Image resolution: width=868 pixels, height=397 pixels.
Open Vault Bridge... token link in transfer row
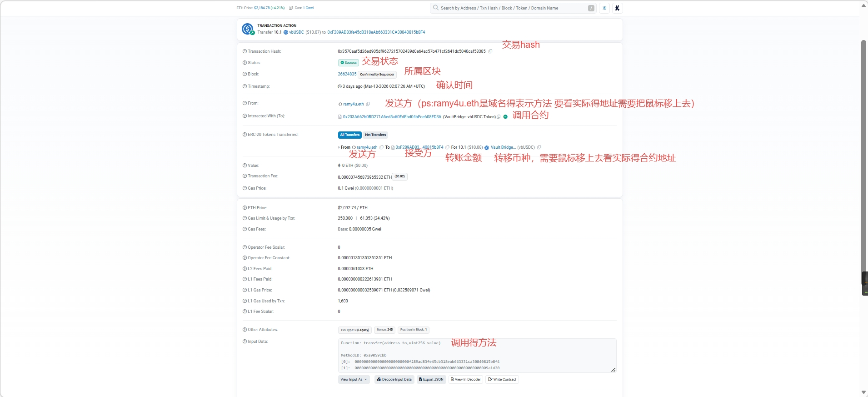click(x=503, y=147)
